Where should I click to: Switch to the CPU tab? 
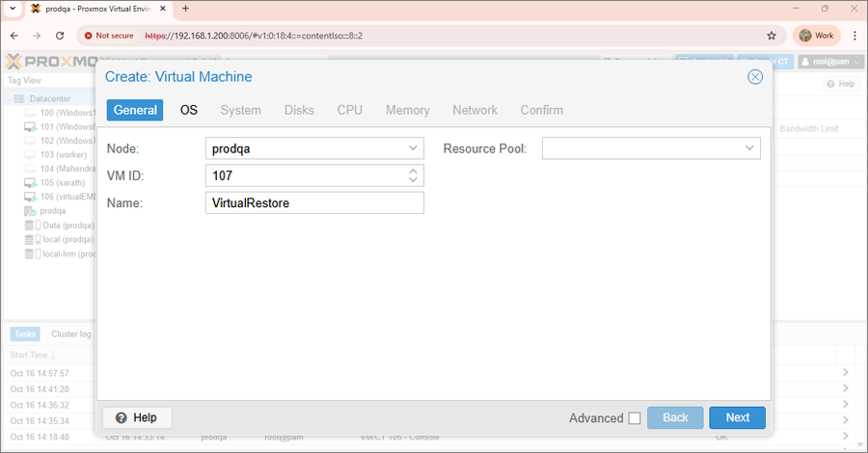pyautogui.click(x=350, y=110)
